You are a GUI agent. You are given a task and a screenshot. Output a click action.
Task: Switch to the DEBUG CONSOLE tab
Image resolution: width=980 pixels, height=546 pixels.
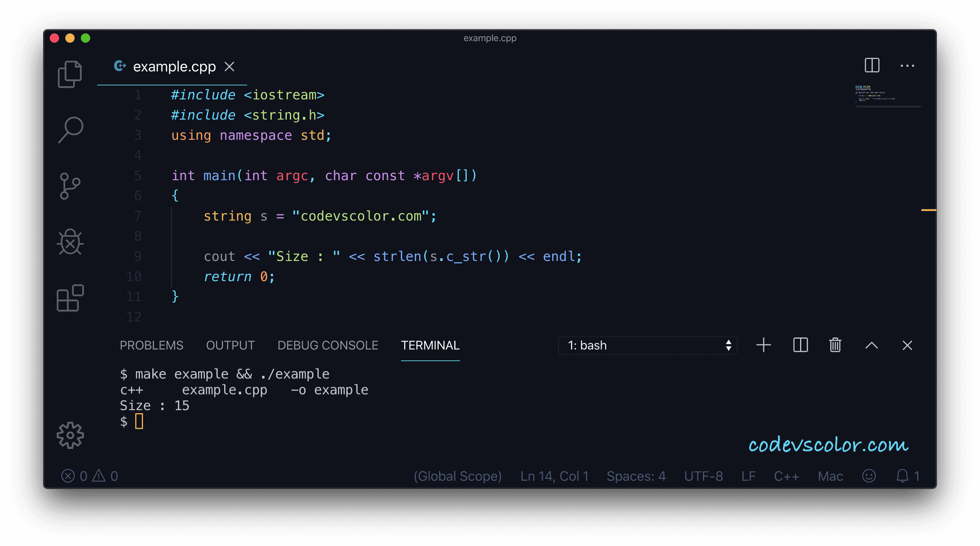pos(328,345)
